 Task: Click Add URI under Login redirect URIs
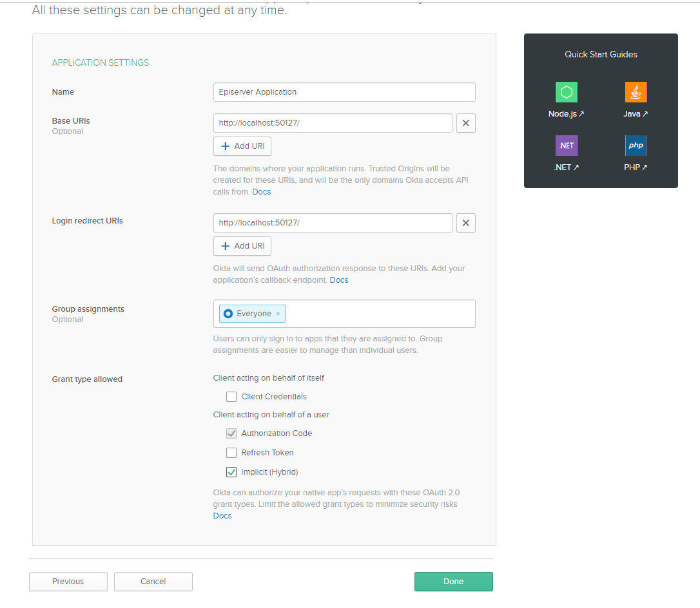242,246
